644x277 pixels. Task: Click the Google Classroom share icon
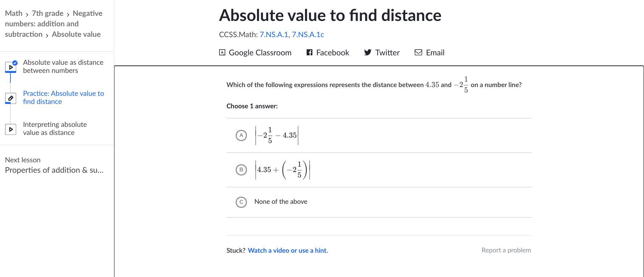pos(222,52)
